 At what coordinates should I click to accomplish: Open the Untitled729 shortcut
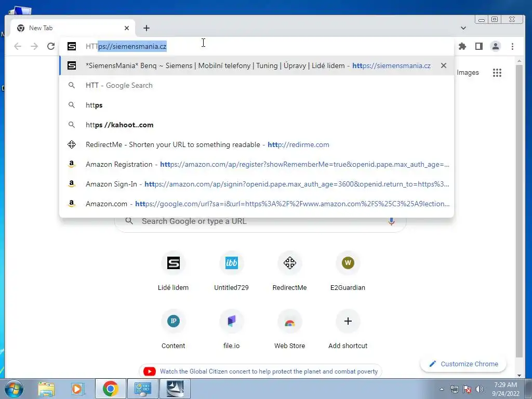(x=231, y=271)
